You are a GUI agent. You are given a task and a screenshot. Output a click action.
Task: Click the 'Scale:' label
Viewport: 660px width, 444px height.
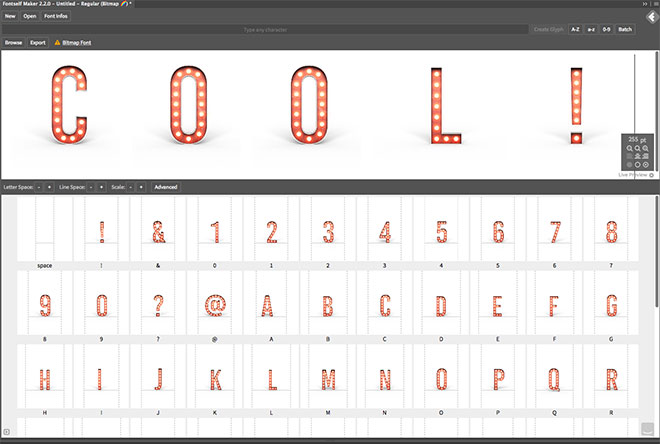coord(118,187)
